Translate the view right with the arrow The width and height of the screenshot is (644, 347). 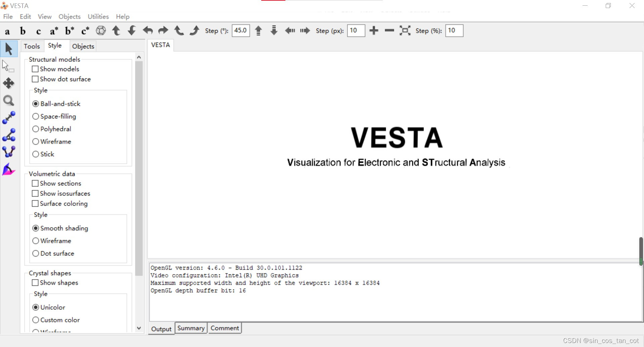click(x=305, y=31)
